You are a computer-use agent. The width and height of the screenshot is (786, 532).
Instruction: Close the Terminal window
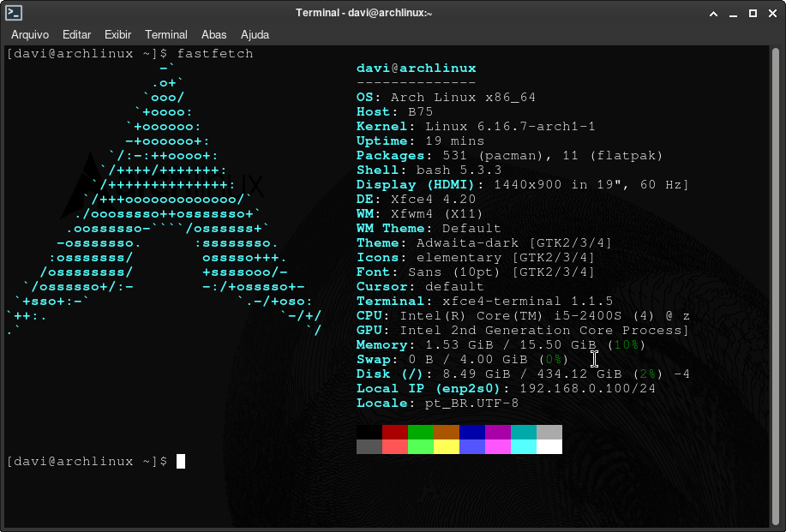click(771, 13)
